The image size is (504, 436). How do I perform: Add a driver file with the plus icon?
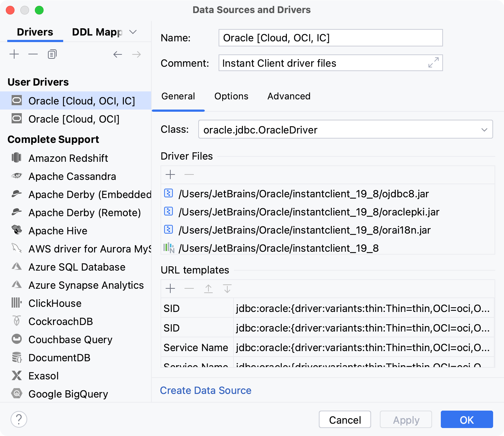click(x=170, y=174)
